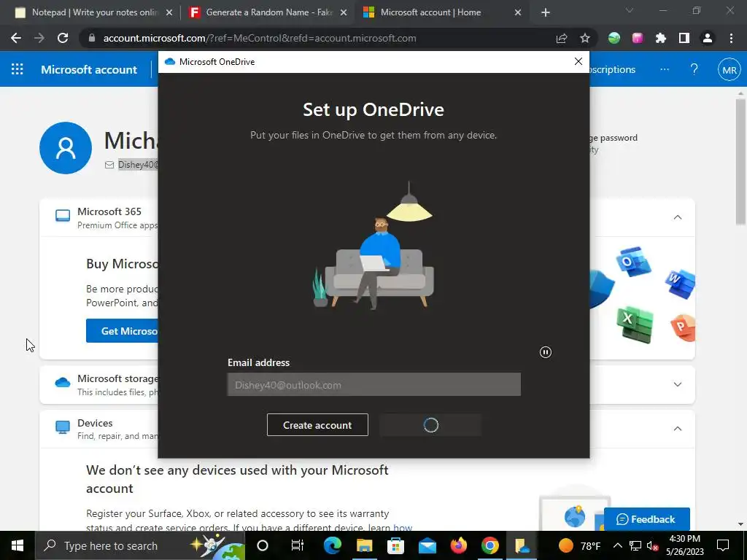
Task: Click the Get Microsoft 365 blue button
Action: 123,331
